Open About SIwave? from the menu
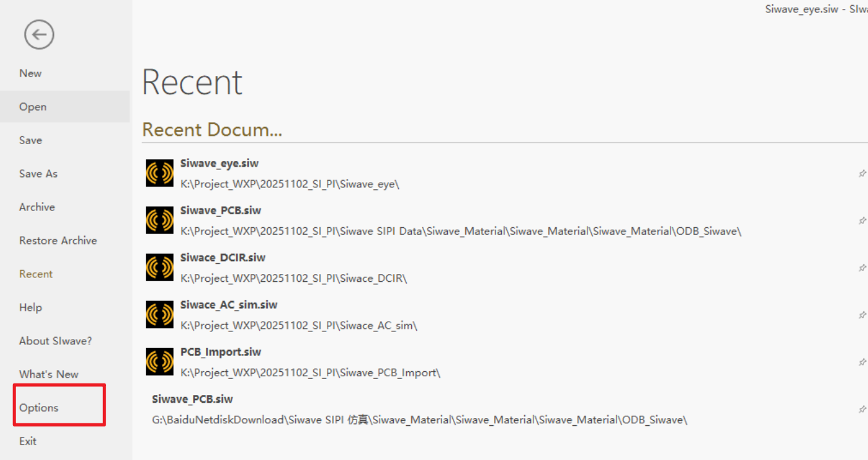868x460 pixels. [55, 341]
